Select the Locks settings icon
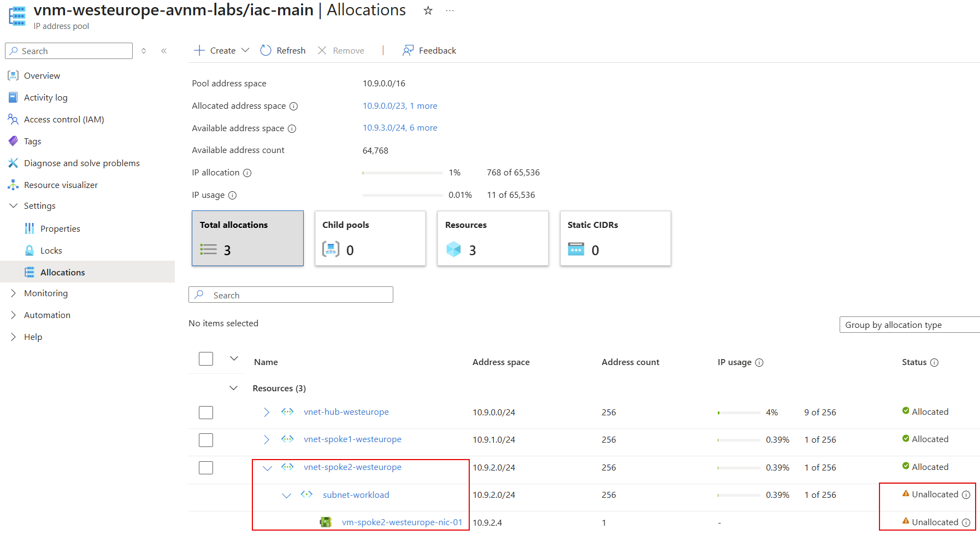This screenshot has height=535, width=980. [x=29, y=250]
